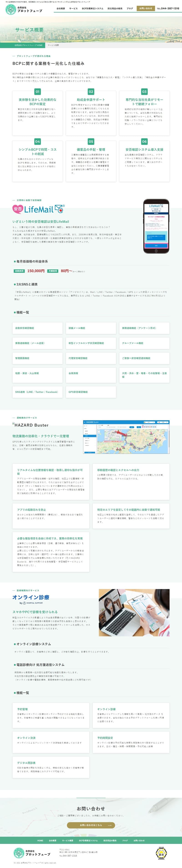Viewport: 182px width, 868px height.
Task: Open サービス in the top navigation
Action: pyautogui.click(x=73, y=8)
